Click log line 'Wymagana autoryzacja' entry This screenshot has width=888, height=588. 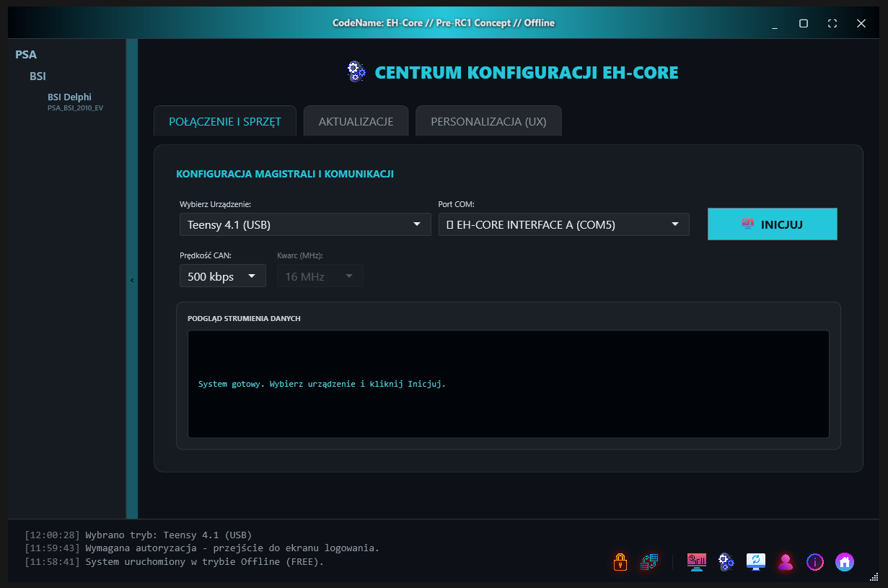click(202, 548)
